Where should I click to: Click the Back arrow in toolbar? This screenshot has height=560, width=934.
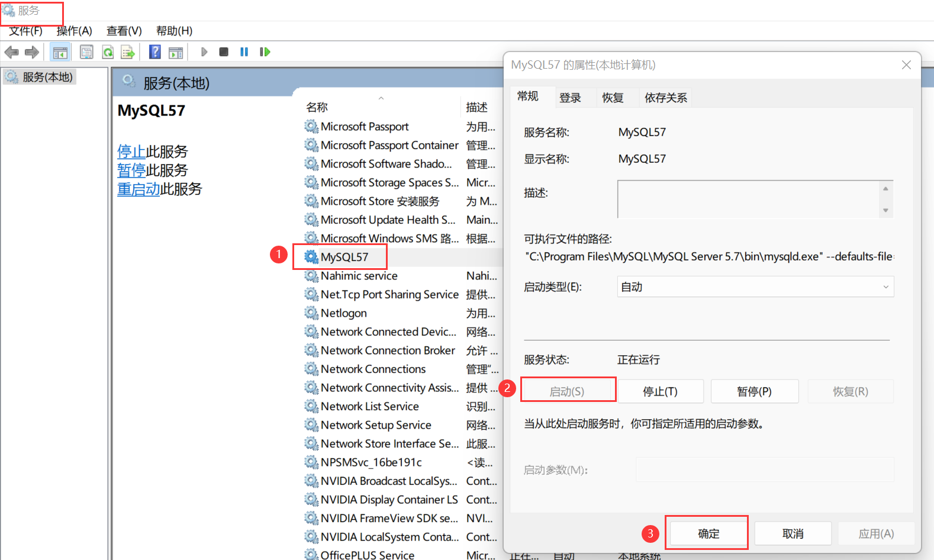tap(11, 52)
